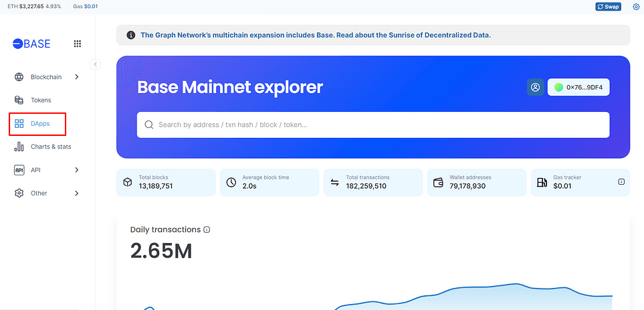
Task: Click the Total blocks cube icon
Action: 127,182
